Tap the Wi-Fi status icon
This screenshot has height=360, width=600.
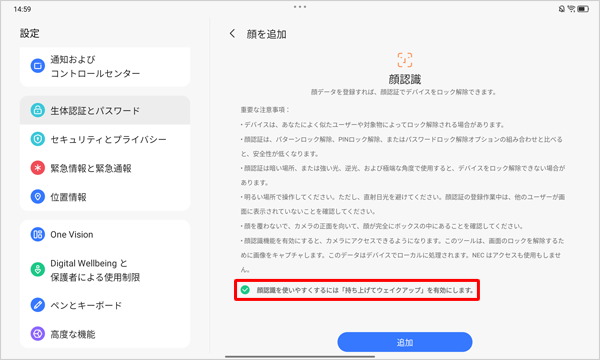click(x=571, y=9)
